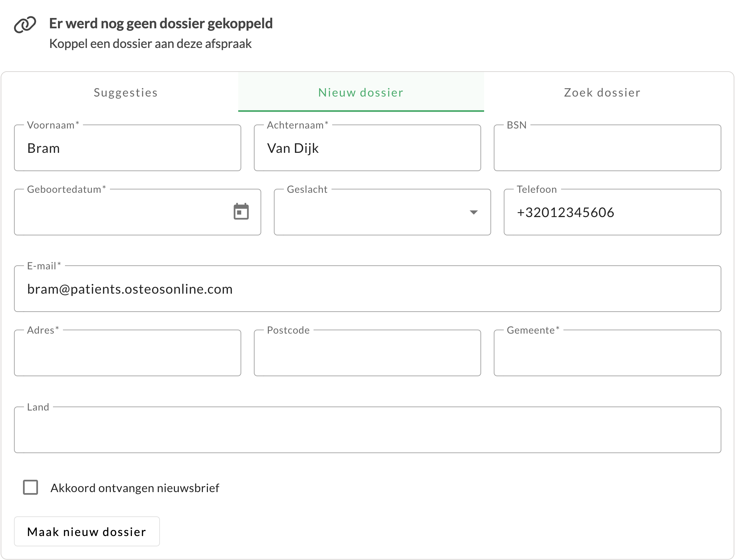Image resolution: width=735 pixels, height=560 pixels.
Task: Click into the empty BSN field
Action: pos(607,148)
